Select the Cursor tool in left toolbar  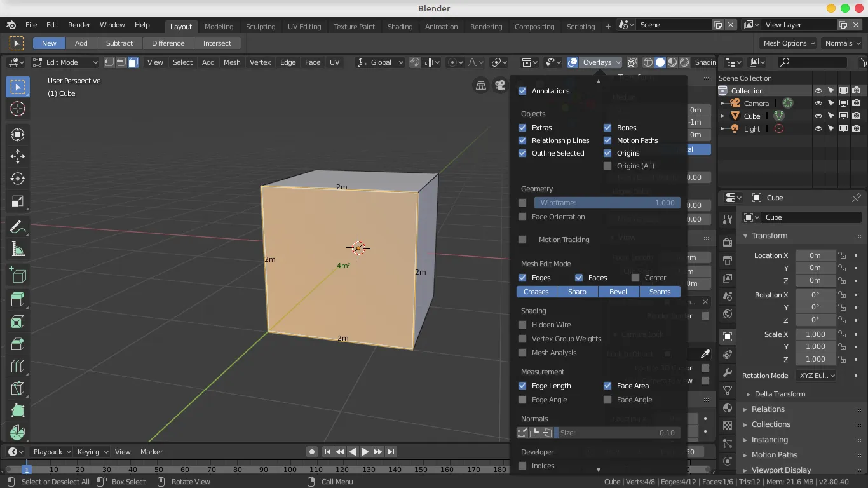point(18,109)
